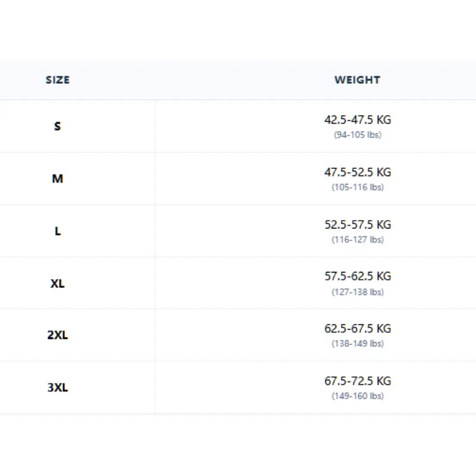This screenshot has width=476, height=476.
Task: Click the (105-116 lbs) text
Action: 358,187
